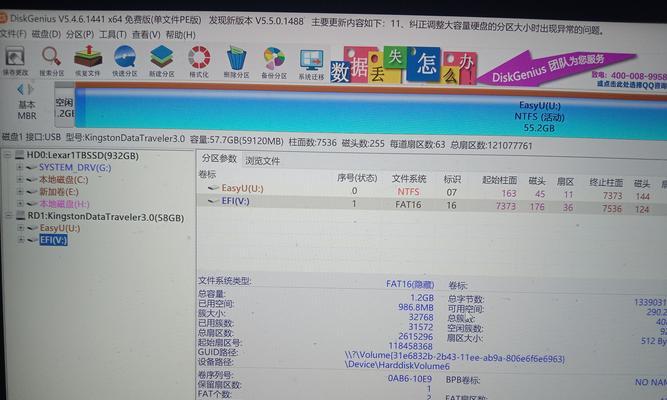The image size is (667, 400).
Task: Expand the EFI(V:) node in tree
Action: [20, 240]
